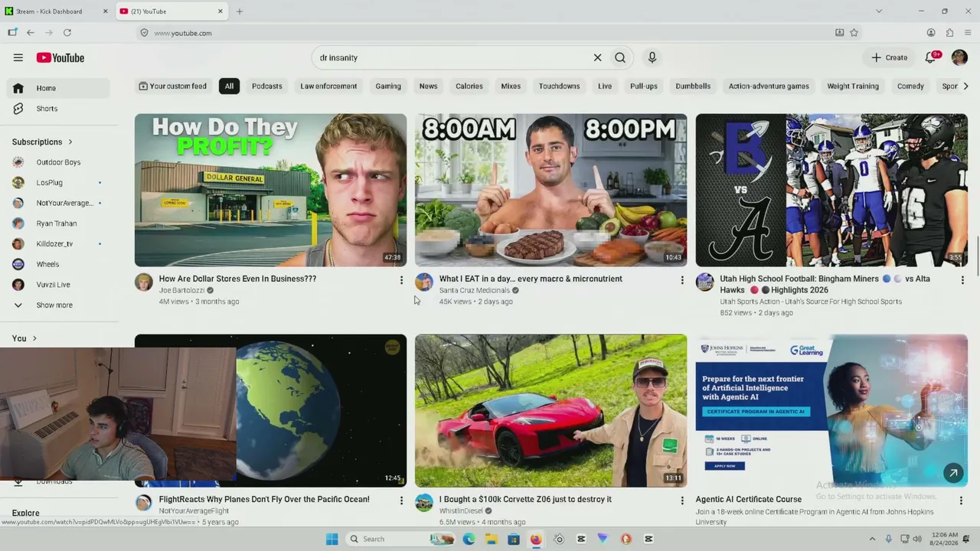Image resolution: width=980 pixels, height=551 pixels.
Task: Open the Outdoor Boys subscription
Action: coord(58,162)
